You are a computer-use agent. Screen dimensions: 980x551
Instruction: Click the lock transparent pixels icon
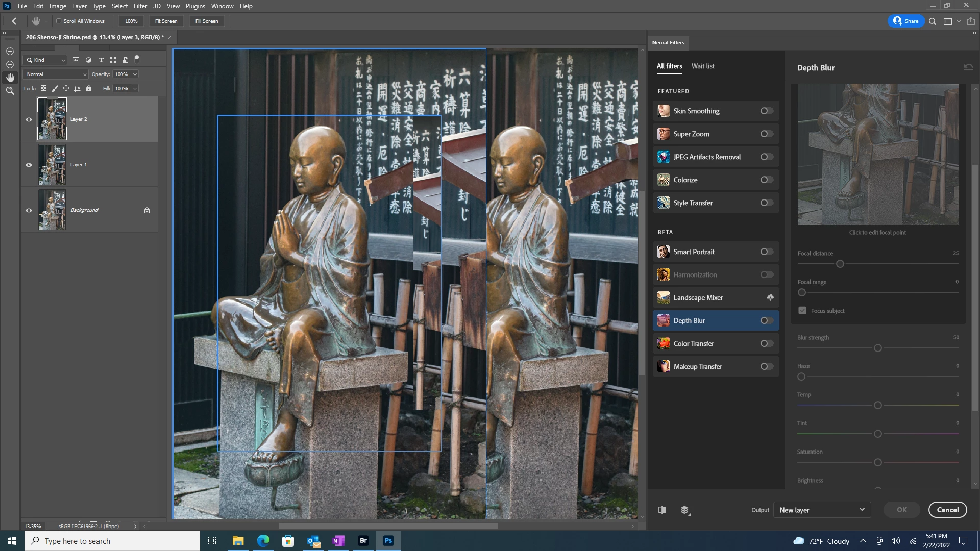[x=44, y=88]
